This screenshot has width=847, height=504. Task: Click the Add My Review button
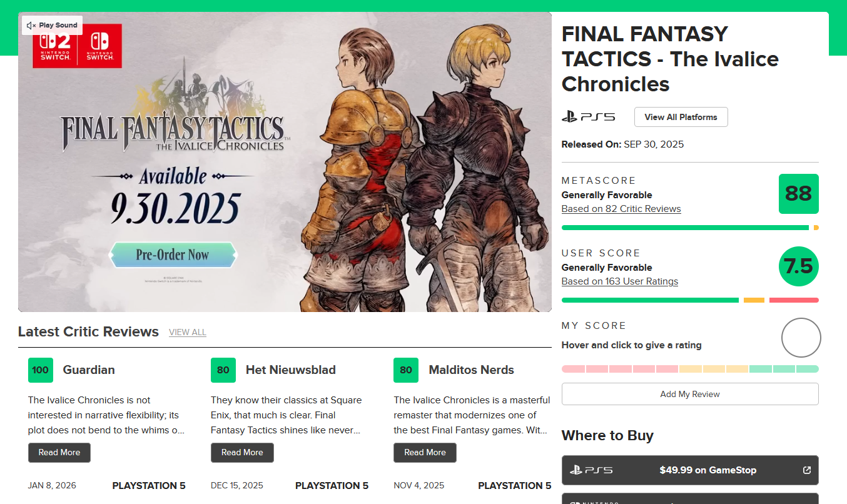coord(690,394)
